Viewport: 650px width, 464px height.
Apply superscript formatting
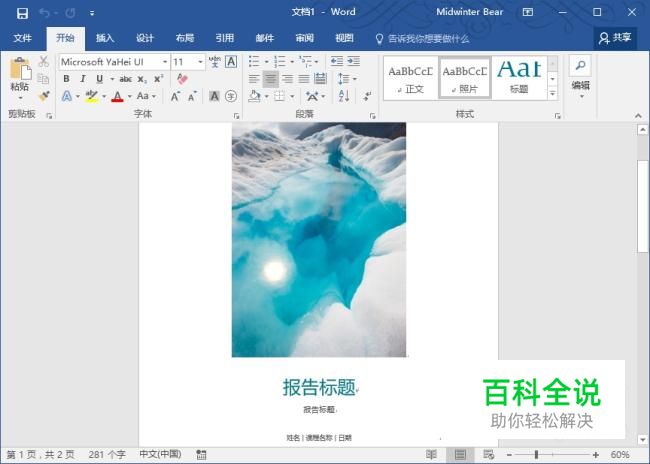pos(158,79)
